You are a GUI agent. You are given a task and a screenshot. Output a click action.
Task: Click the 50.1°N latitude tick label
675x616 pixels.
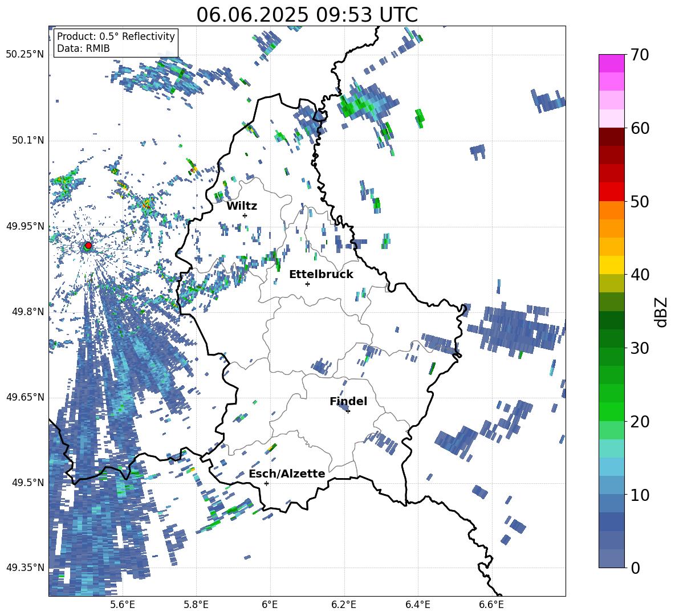[27, 141]
